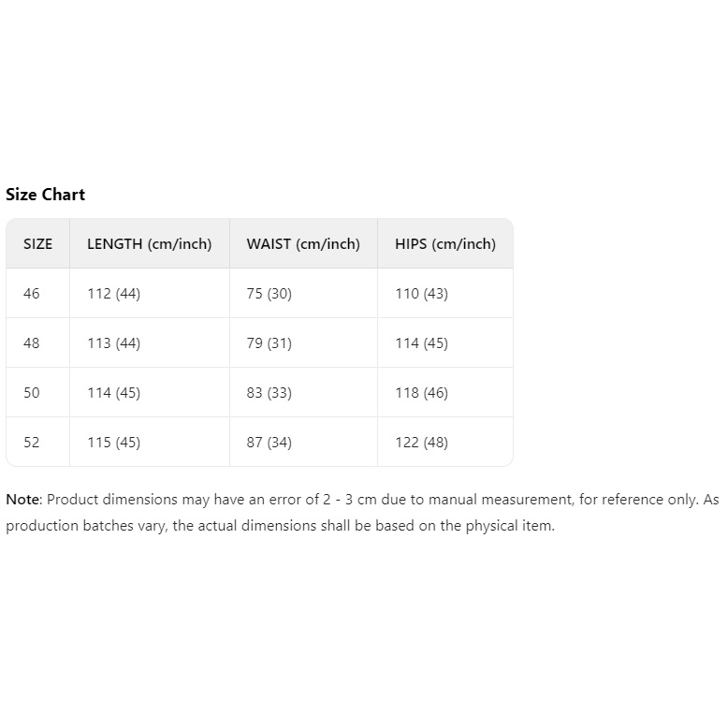Select the 75 (30) waist cell
This screenshot has height=728, width=728.
click(269, 294)
